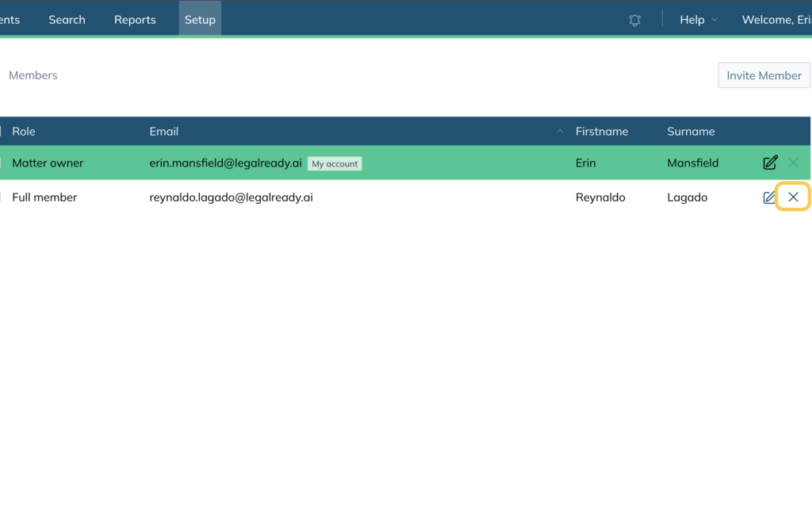Expand the Help dropdown menu

698,20
